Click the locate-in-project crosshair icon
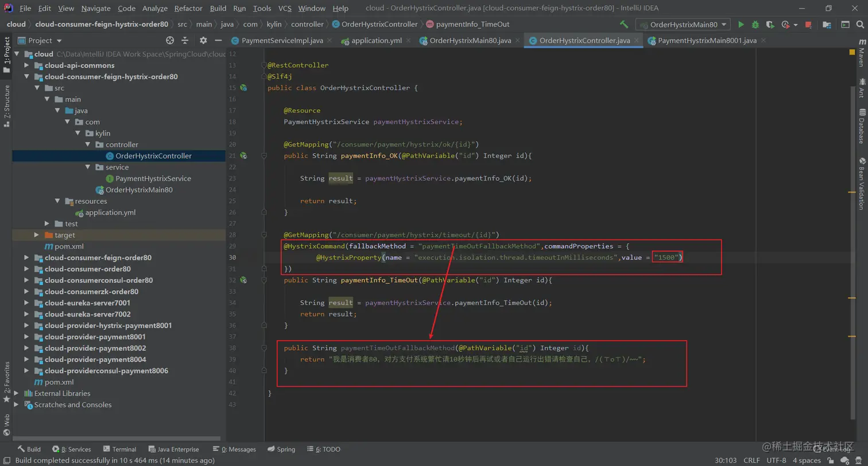 pos(170,41)
